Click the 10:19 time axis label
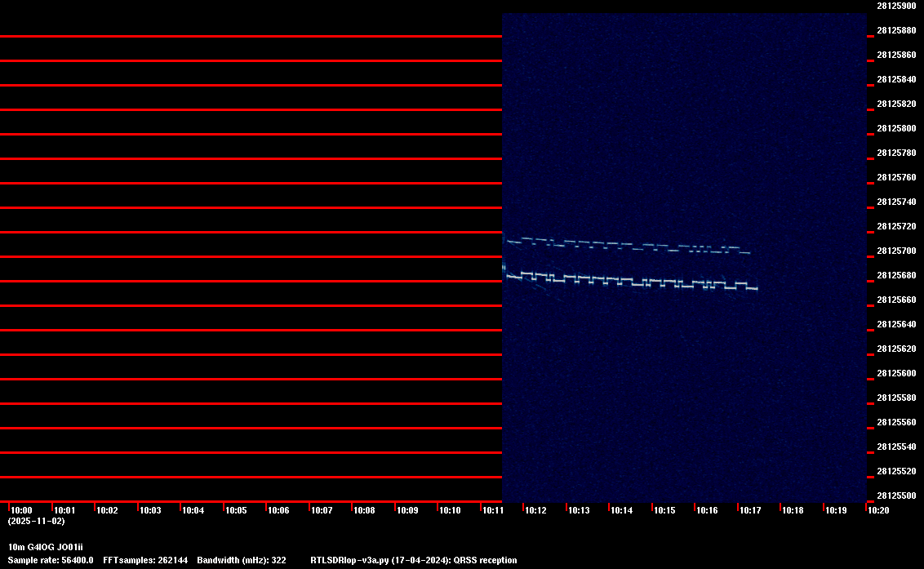 pos(836,510)
